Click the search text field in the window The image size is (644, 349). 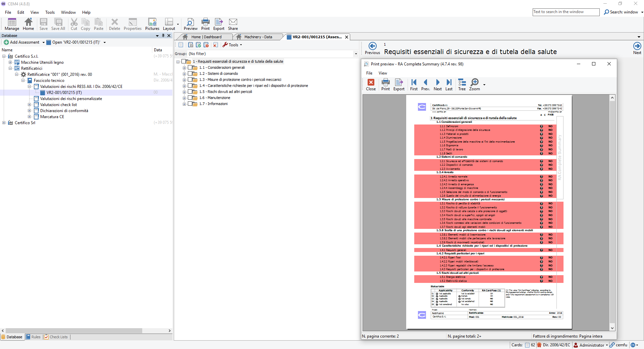[566, 12]
